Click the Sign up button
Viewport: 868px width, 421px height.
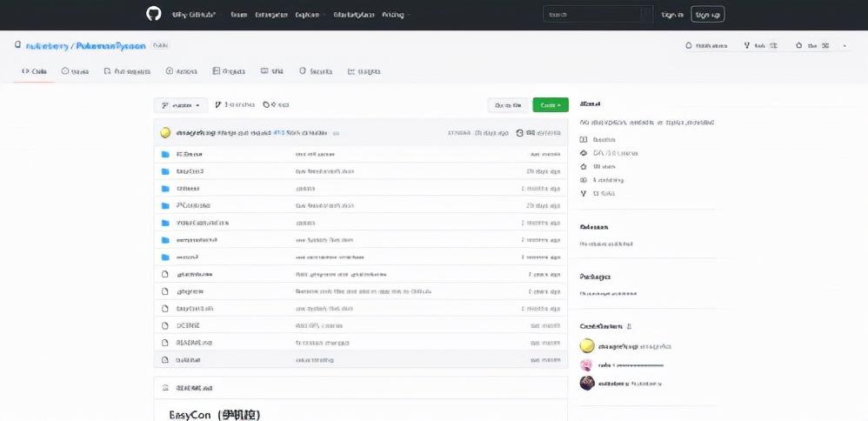[707, 15]
